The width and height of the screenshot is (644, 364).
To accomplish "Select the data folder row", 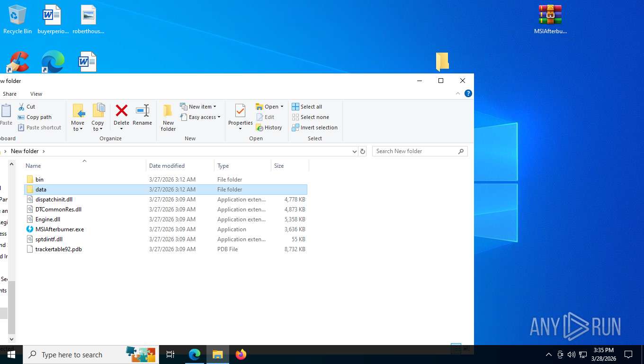I will (166, 190).
